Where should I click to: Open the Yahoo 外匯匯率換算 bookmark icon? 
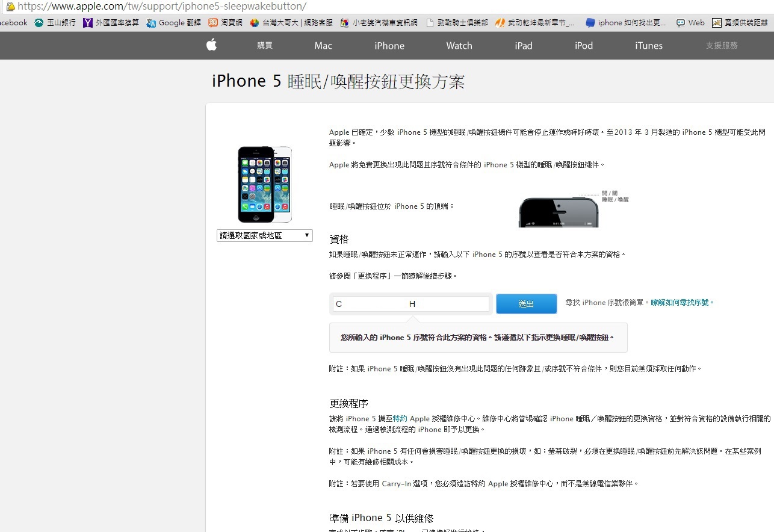[x=88, y=23]
